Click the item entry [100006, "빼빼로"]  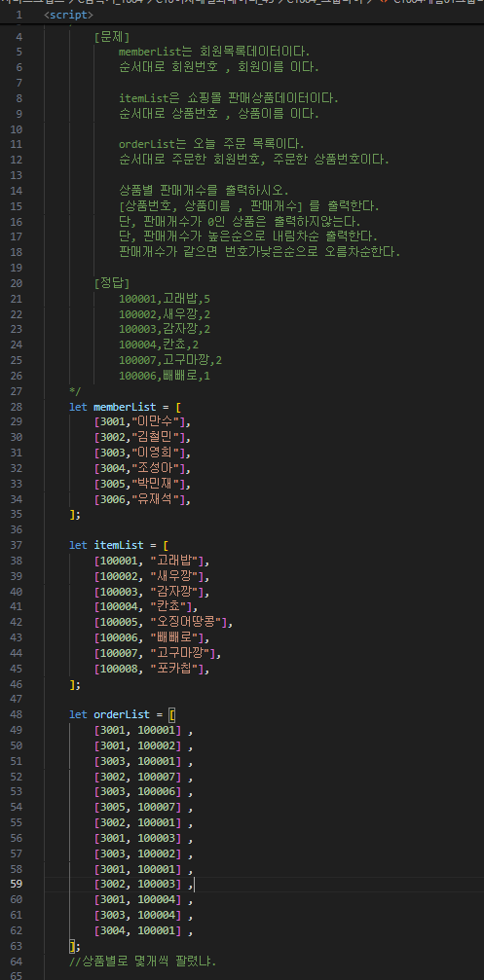click(x=152, y=637)
